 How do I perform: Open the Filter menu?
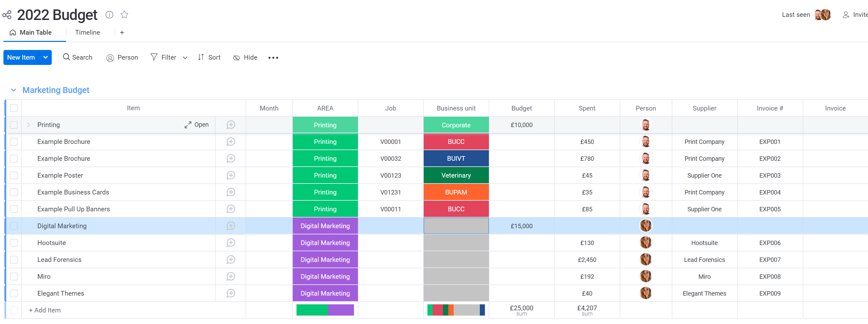(x=164, y=57)
